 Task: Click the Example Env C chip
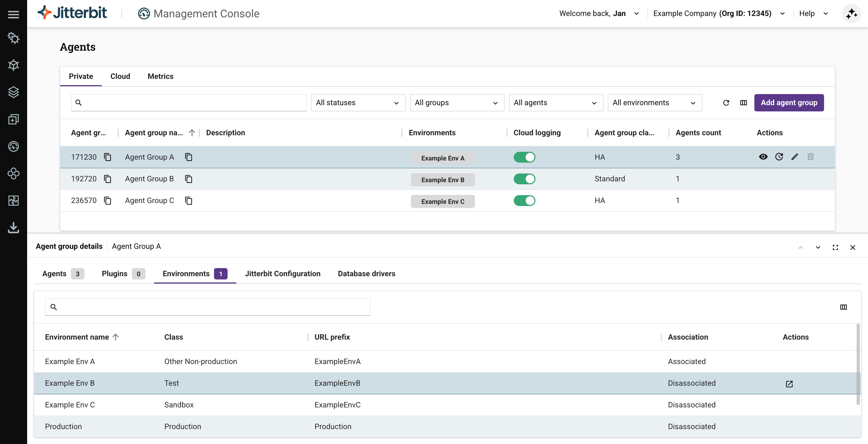442,201
